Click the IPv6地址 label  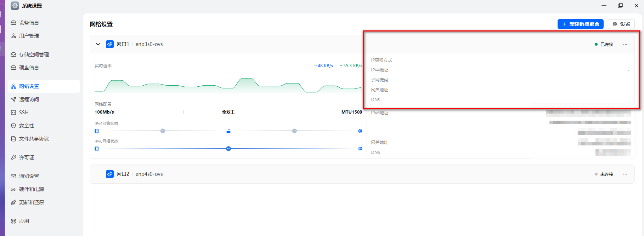tap(380, 113)
